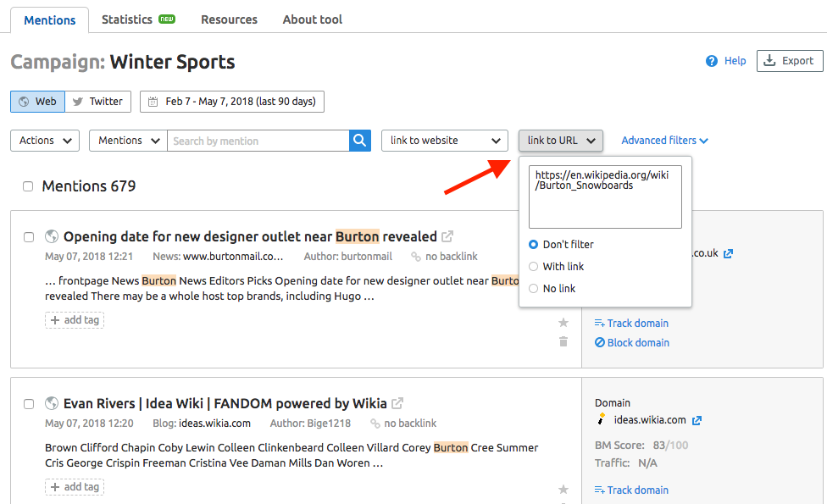Viewport: 827px width, 504px height.
Task: Check the Opening date for new designer outlet mention
Action: [x=29, y=237]
